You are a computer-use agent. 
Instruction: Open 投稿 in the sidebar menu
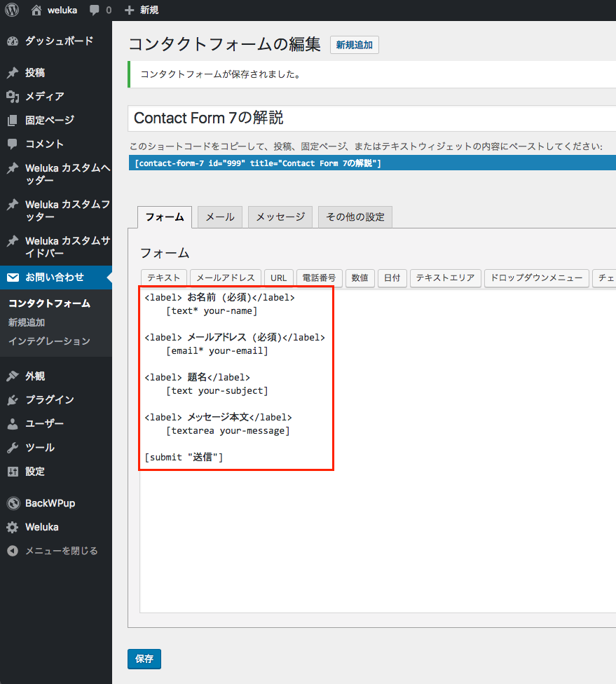[x=35, y=73]
